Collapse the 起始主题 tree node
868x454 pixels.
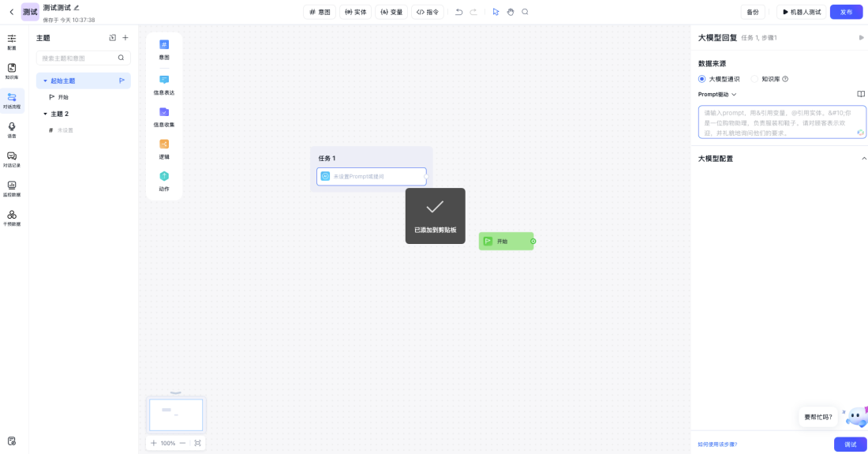[x=45, y=81]
